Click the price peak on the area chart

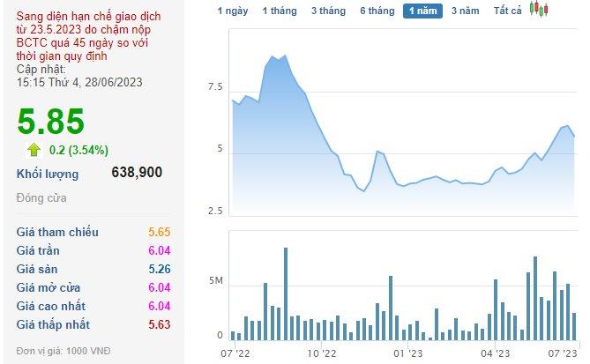click(284, 56)
